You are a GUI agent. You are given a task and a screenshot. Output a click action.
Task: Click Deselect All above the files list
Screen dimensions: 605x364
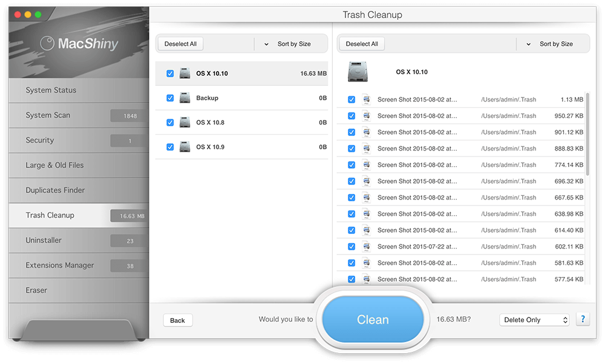pyautogui.click(x=362, y=44)
